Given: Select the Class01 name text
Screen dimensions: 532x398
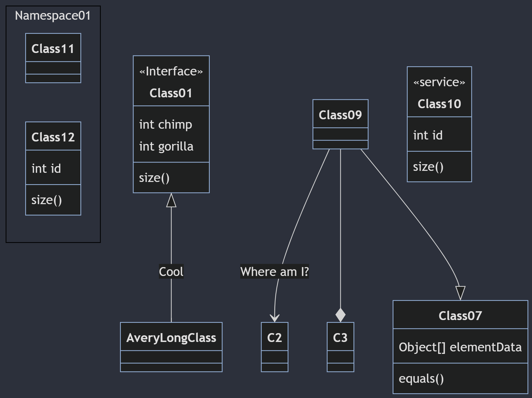Looking at the screenshot, I should 171,93.
